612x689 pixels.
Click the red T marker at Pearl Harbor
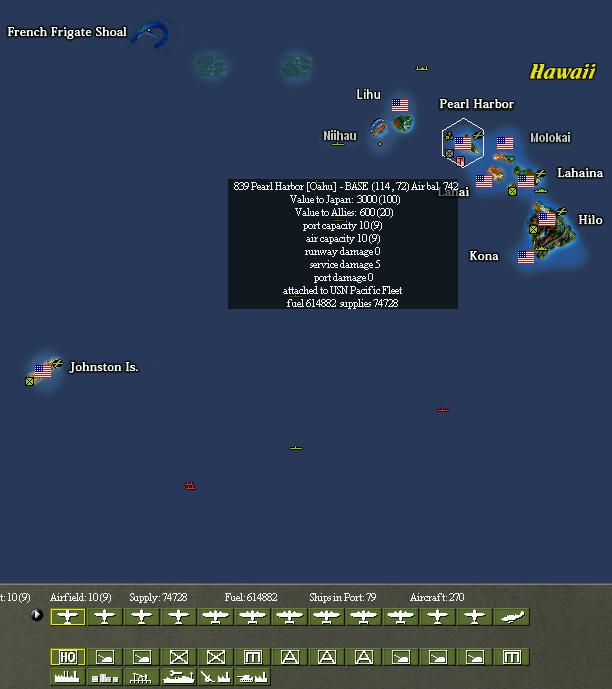[x=460, y=161]
